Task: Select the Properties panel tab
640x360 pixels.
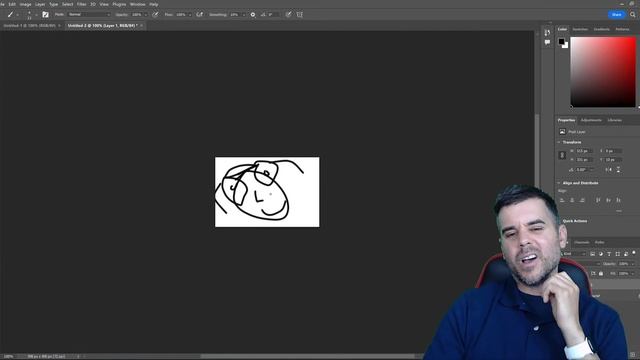Action: (567, 120)
